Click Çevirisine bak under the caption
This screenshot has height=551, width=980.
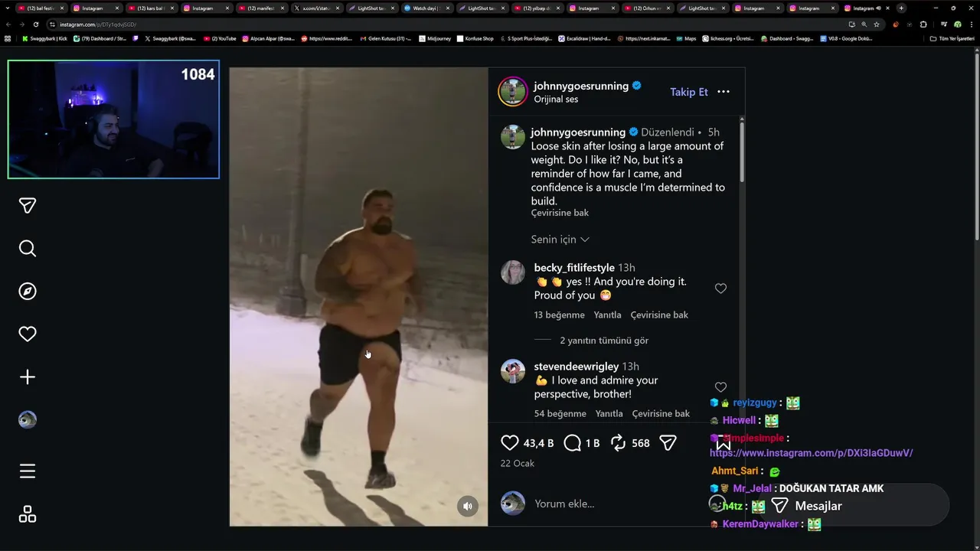pos(560,213)
